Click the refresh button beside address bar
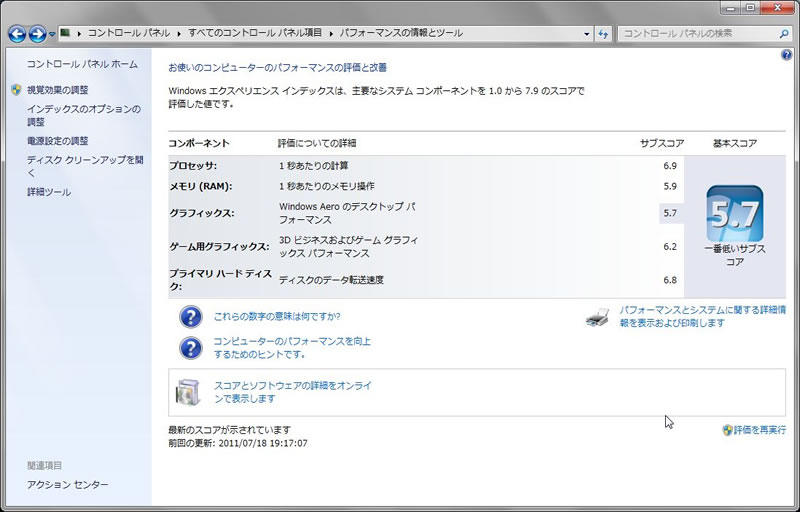This screenshot has width=800, height=512. pos(603,34)
